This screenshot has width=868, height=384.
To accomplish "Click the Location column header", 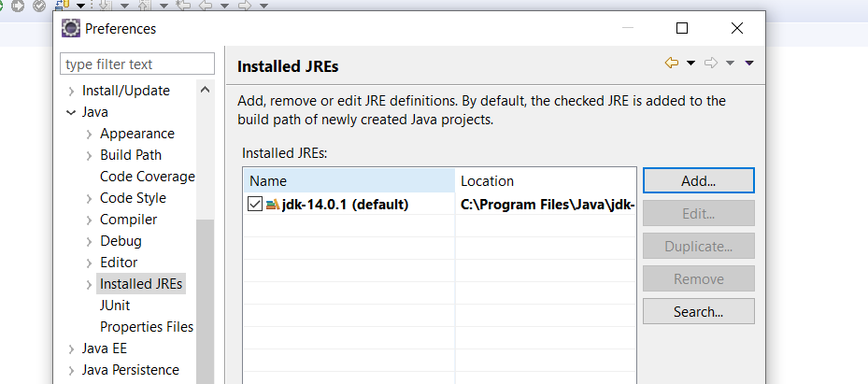I will coord(546,181).
